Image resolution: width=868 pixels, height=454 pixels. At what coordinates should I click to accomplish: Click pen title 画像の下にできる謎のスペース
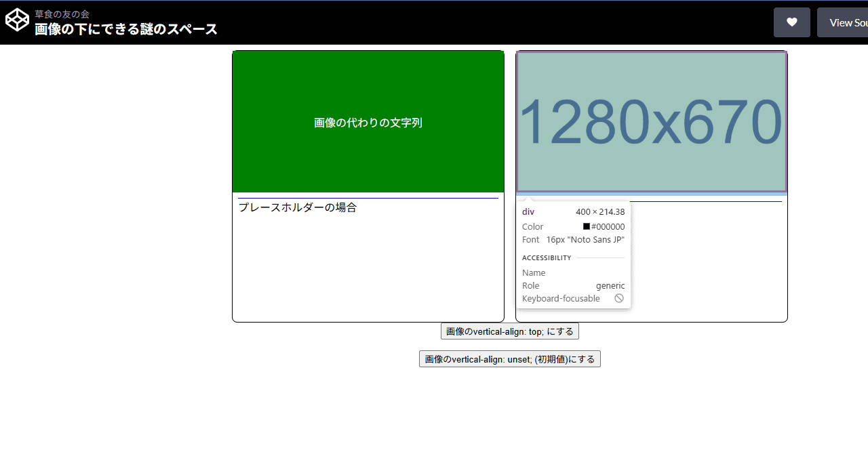click(126, 29)
